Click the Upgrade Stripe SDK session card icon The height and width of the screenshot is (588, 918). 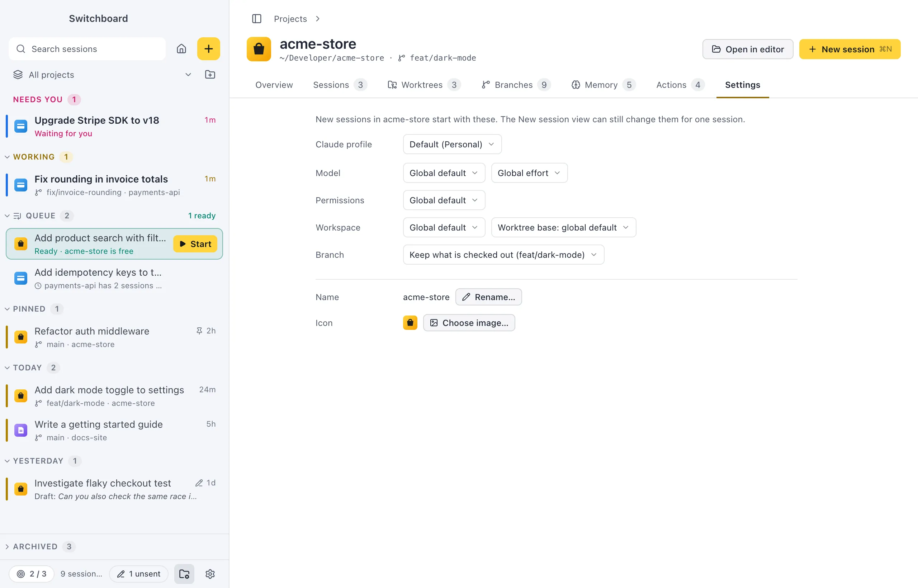click(21, 126)
